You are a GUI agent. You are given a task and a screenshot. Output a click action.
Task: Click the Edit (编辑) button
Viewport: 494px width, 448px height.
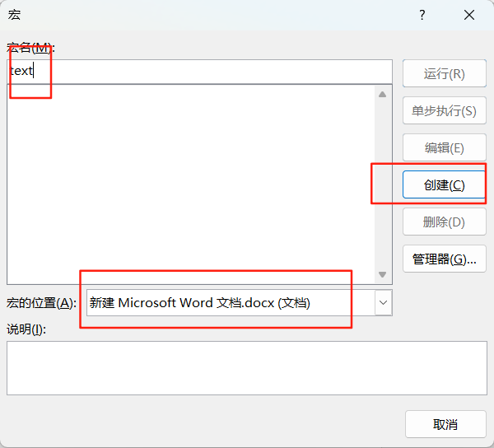(445, 147)
